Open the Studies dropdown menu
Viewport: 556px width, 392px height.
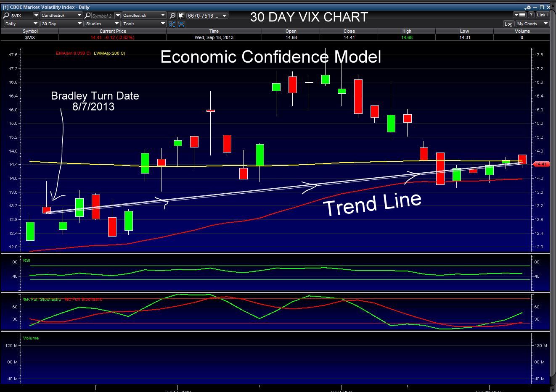102,24
